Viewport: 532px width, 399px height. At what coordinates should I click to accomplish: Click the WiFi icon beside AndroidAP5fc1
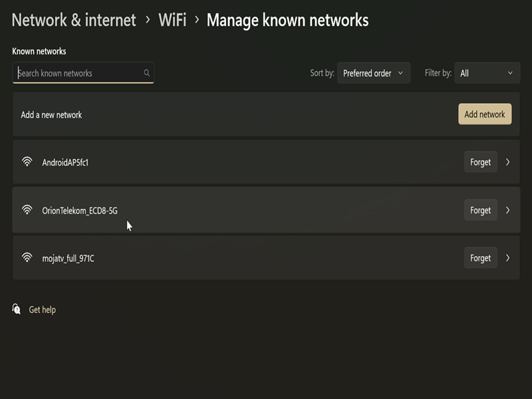(x=27, y=162)
